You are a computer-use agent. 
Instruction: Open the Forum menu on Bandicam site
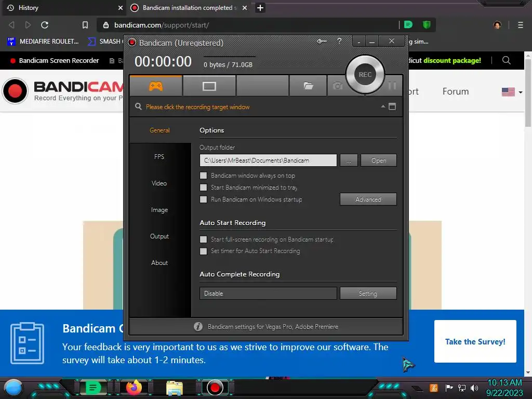point(455,91)
